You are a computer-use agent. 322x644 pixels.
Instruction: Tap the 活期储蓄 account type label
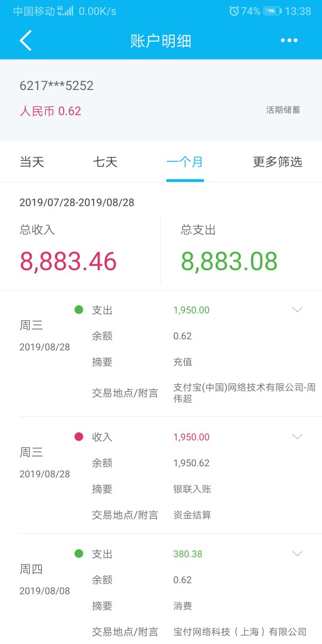point(283,110)
